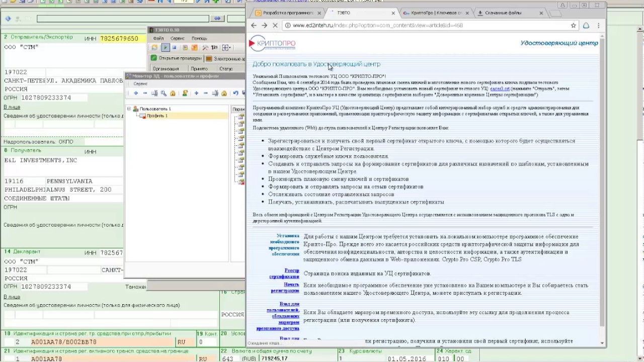The height and width of the screenshot is (362, 644).
Task: Click the Установка необходимого программного обеспечения link
Action: point(284,245)
